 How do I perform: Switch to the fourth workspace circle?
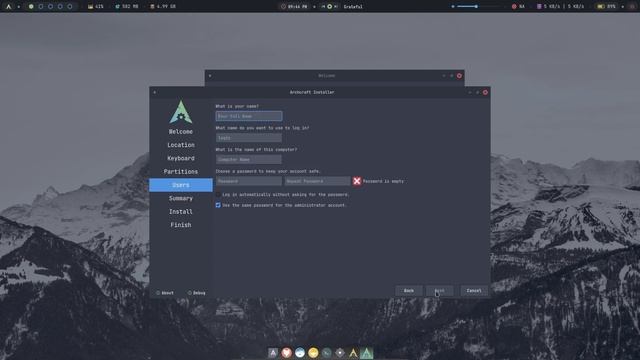[60, 7]
